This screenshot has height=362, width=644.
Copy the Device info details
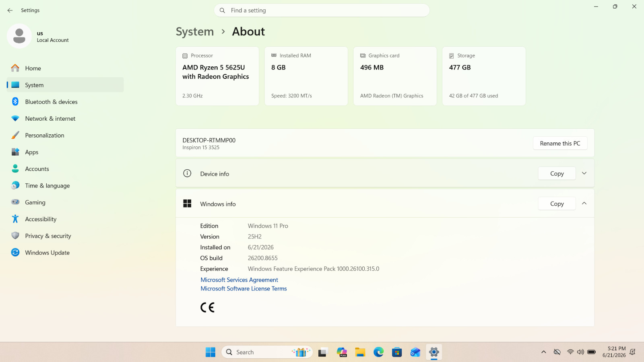557,173
